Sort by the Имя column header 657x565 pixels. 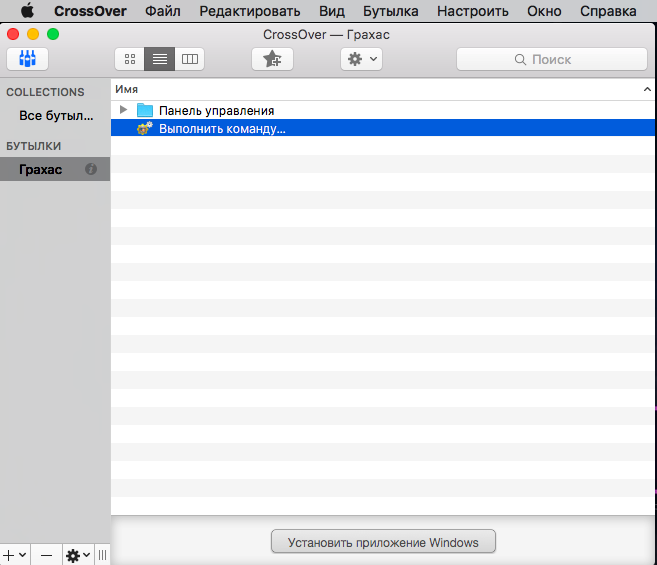click(127, 89)
